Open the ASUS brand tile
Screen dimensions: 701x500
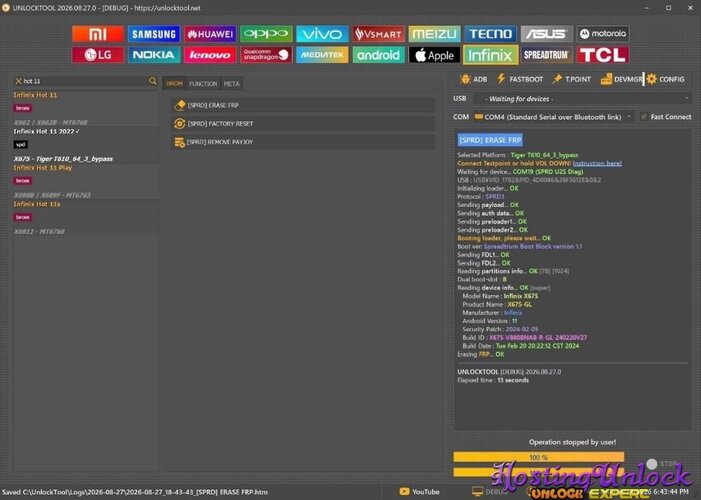[546, 34]
